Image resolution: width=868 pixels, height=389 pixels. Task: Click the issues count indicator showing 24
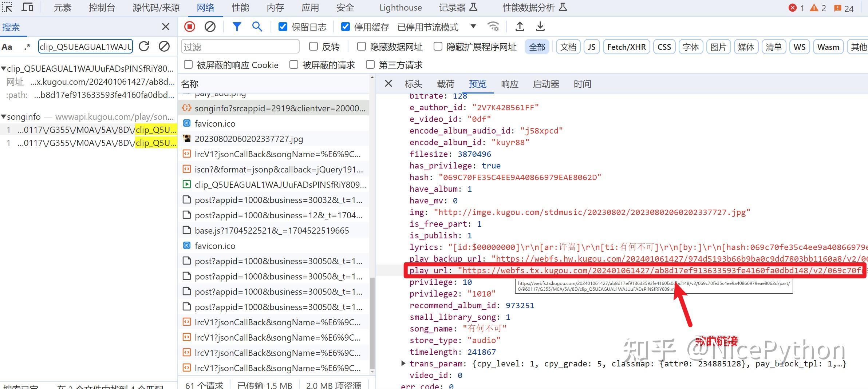click(x=844, y=8)
